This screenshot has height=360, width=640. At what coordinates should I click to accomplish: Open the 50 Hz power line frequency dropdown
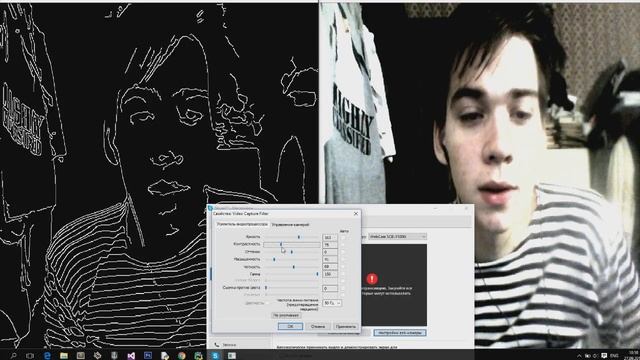pyautogui.click(x=332, y=303)
